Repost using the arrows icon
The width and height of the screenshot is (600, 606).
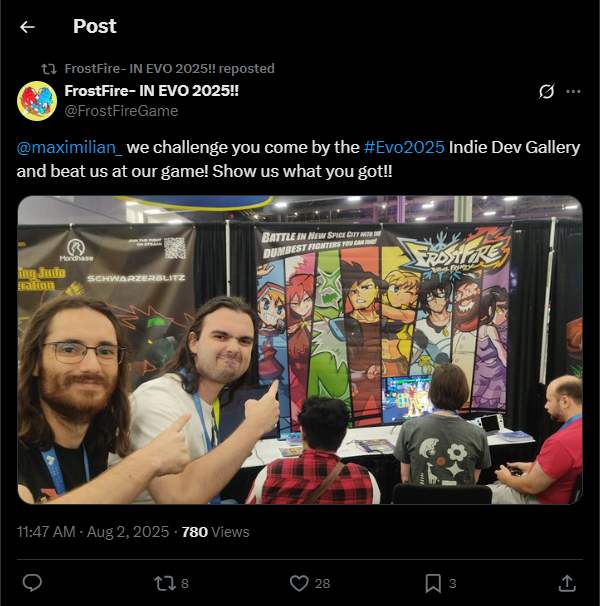165,583
